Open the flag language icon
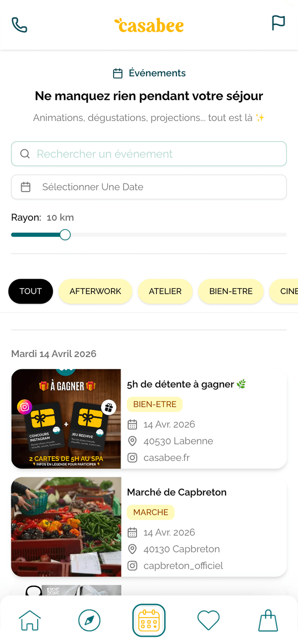Screen dimensions: 298x644 click(x=278, y=23)
